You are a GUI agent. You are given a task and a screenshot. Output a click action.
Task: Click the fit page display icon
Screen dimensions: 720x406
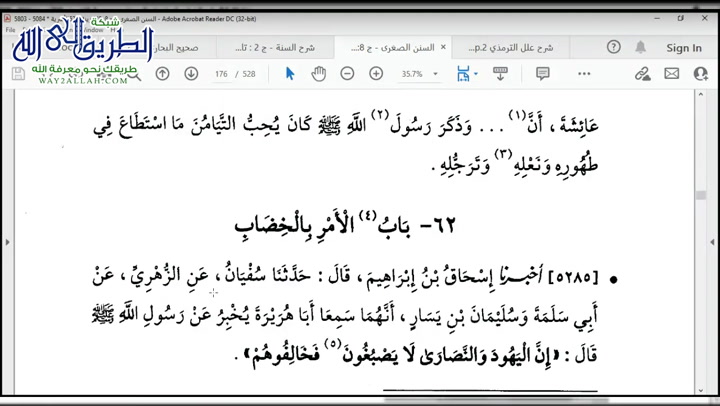tap(463, 73)
